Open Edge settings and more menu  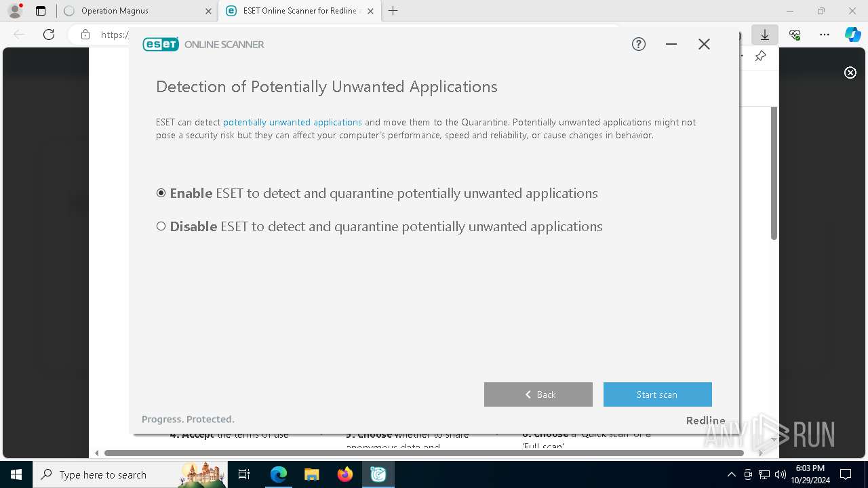coord(825,35)
